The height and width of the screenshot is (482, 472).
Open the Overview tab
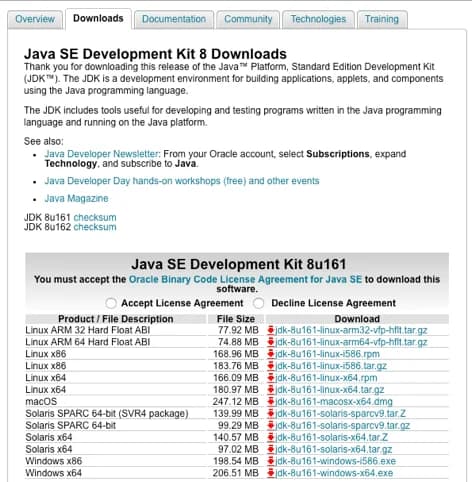pyautogui.click(x=35, y=19)
